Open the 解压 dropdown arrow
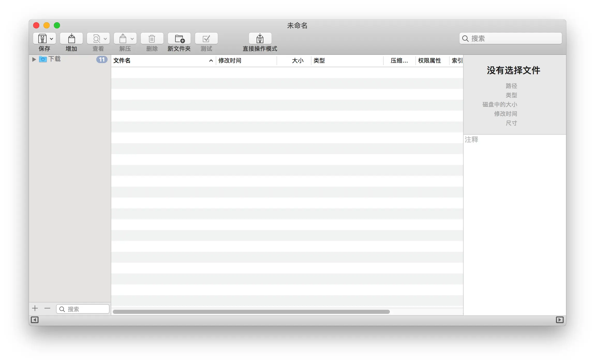 coord(132,39)
